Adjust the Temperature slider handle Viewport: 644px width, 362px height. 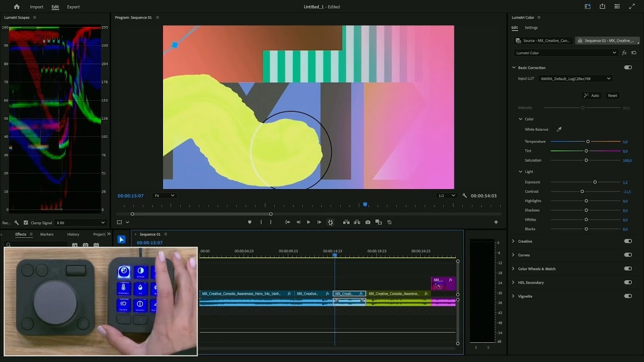pos(588,141)
